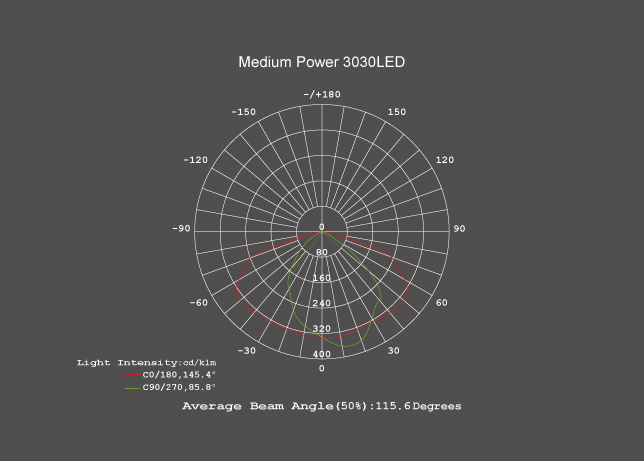Viewport: 644px width, 461px height.
Task: Click the -90 angle label
Action: [181, 229]
